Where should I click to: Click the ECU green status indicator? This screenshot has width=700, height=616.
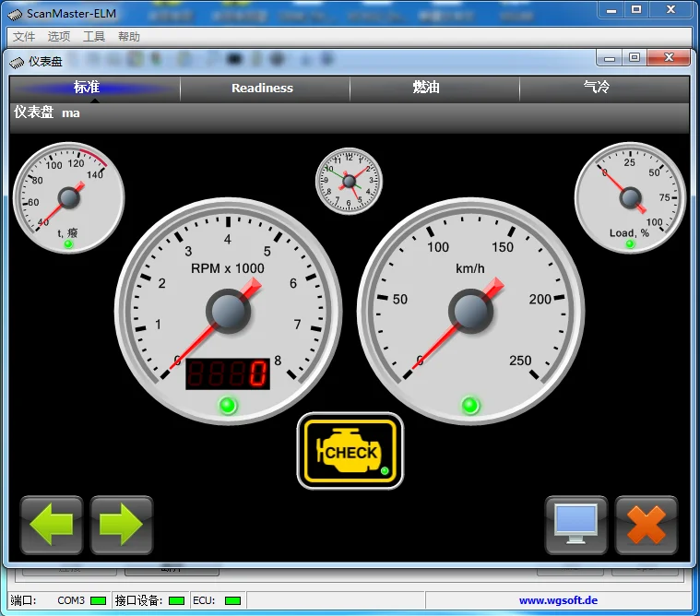233,601
